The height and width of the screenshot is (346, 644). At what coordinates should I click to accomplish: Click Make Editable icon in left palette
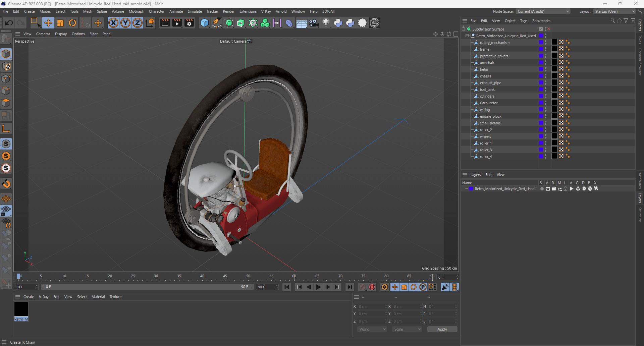(x=6, y=39)
